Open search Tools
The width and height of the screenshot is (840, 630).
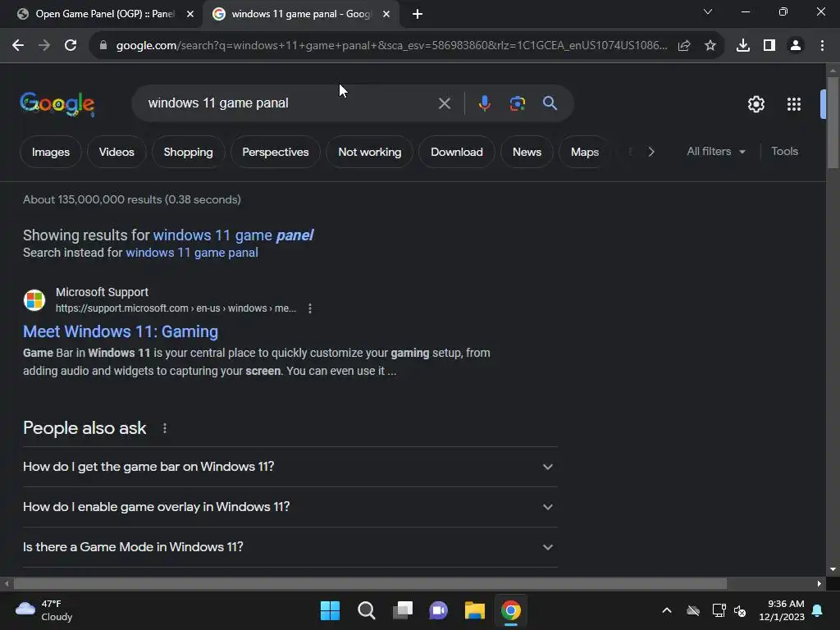784,152
